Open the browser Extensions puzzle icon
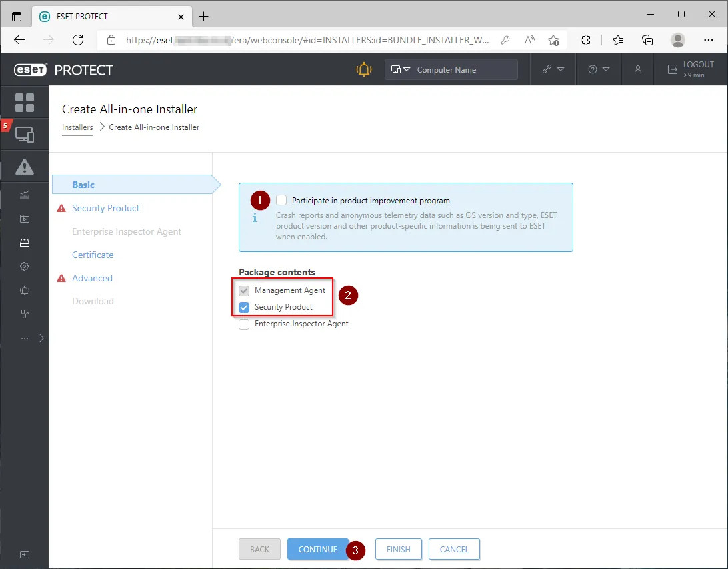The width and height of the screenshot is (728, 569). pos(585,40)
